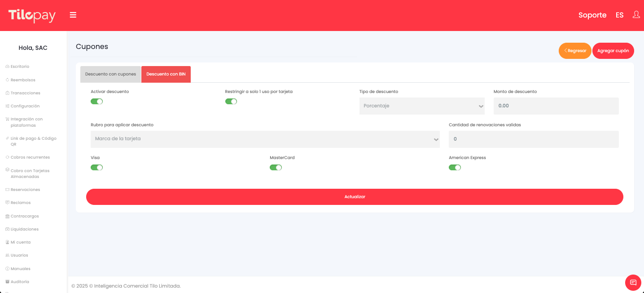Open the ES language selector
Image resolution: width=644 pixels, height=293 pixels.
(619, 15)
